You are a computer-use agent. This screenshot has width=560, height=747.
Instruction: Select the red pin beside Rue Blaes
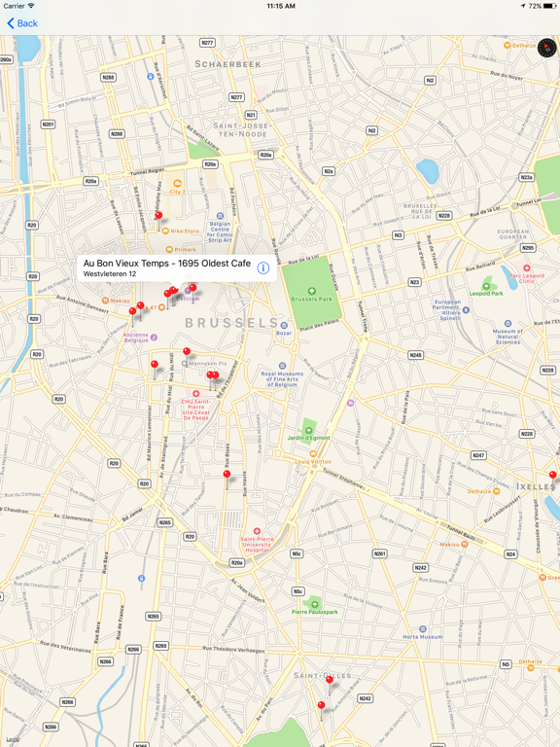coord(227,474)
